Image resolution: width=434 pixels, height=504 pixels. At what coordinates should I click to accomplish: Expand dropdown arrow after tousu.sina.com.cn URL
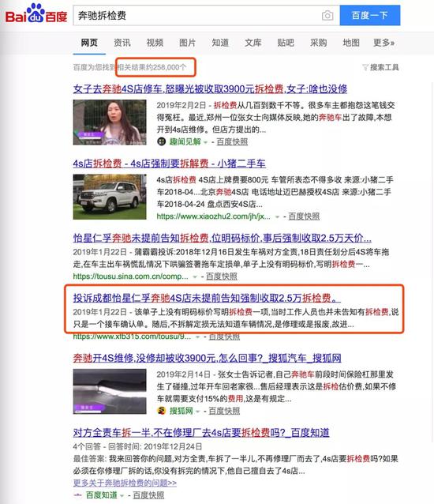point(195,276)
